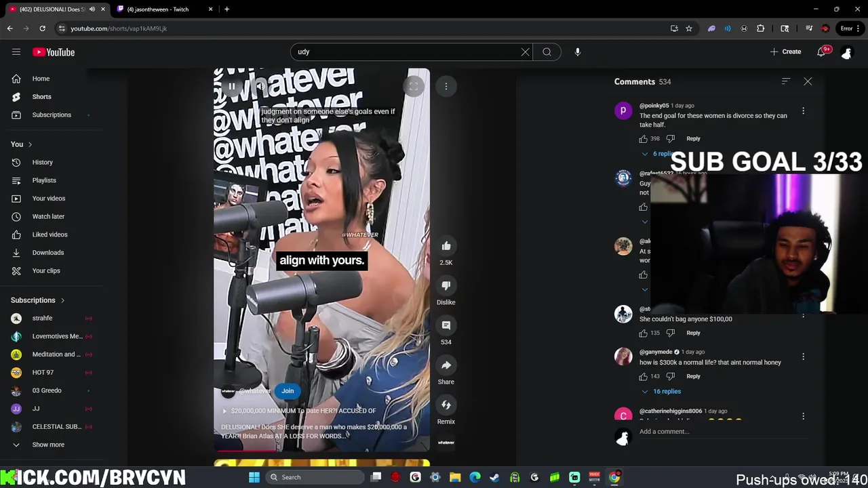Dislike the comment by @poinky05
This screenshot has height=488, width=868.
point(671,139)
